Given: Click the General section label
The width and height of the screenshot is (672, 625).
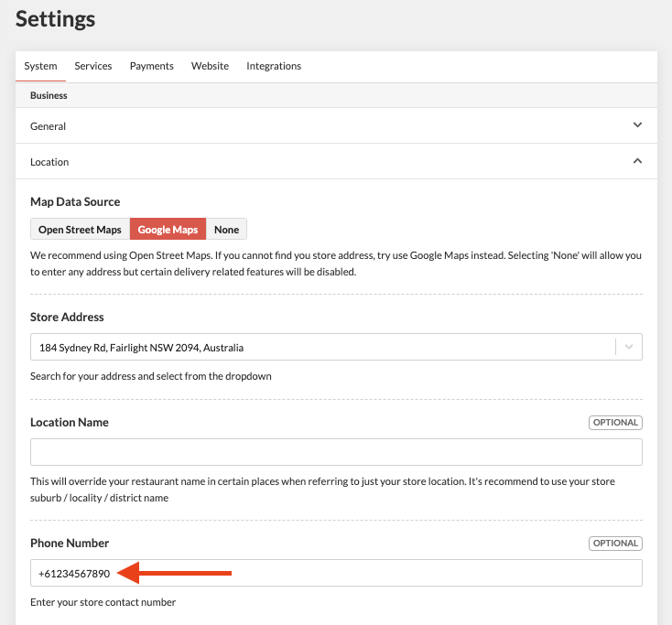Looking at the screenshot, I should coord(48,126).
